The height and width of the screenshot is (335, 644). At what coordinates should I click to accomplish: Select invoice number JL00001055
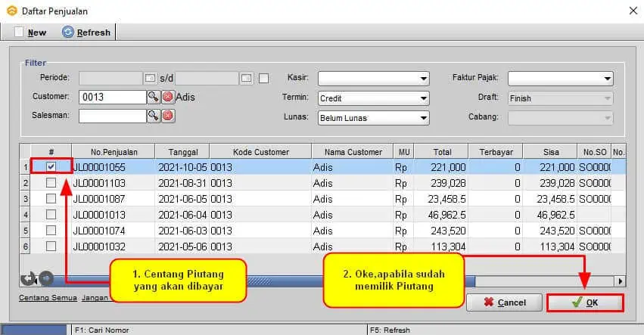pos(99,167)
